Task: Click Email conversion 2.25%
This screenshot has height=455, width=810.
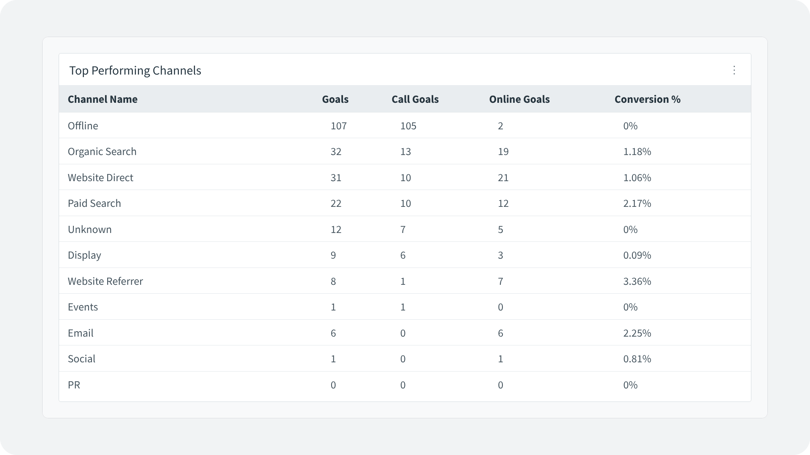Action: click(x=637, y=333)
